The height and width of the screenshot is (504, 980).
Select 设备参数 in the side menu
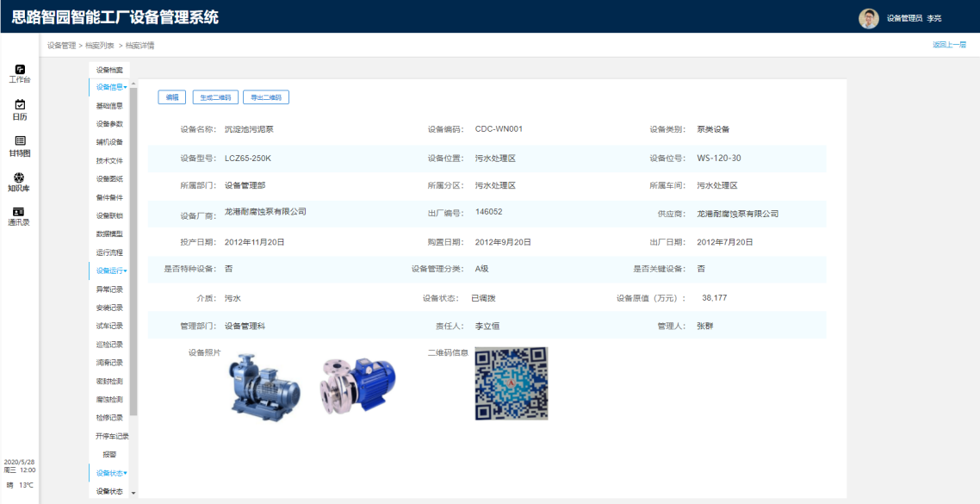point(109,124)
